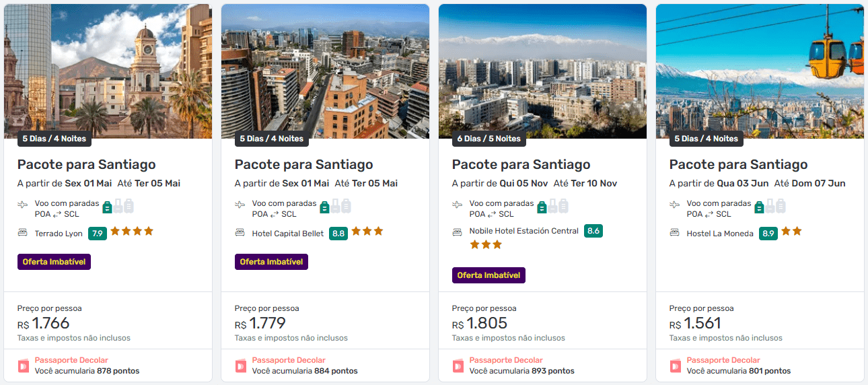Click the airplane icon on Hostel La Moneda card
868x385 pixels.
pyautogui.click(x=675, y=204)
